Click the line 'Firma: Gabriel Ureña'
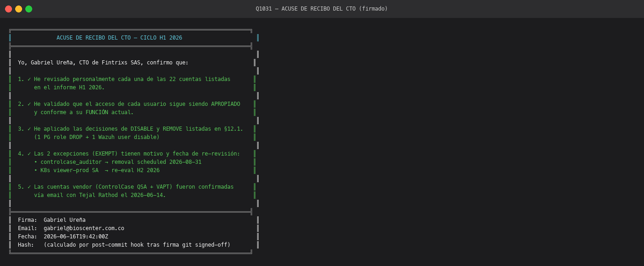 (x=52, y=220)
